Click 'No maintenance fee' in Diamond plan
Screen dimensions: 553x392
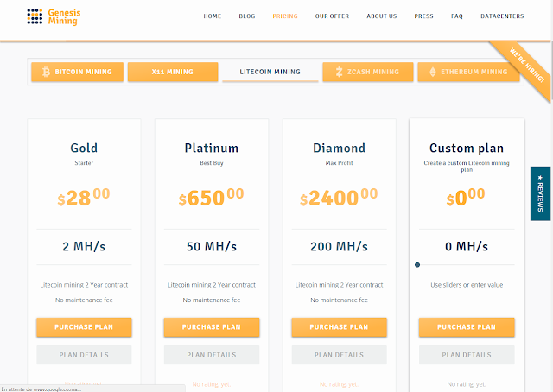pos(339,300)
